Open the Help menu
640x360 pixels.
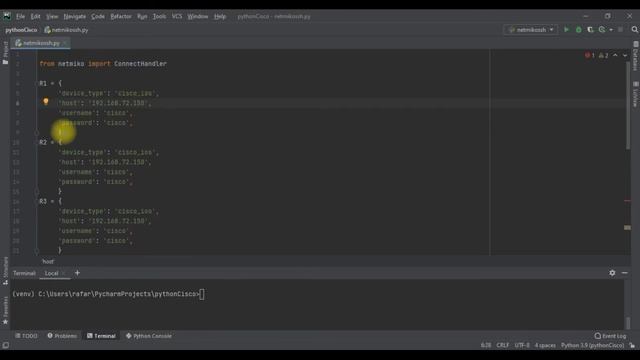pos(220,16)
